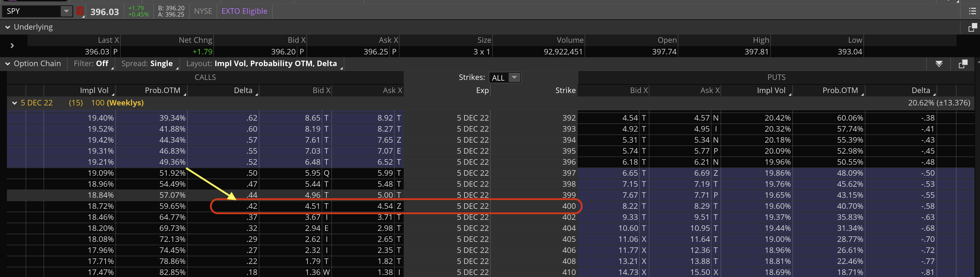Click the 397 strike put bid 6.65
The height and width of the screenshot is (277, 980).
tap(630, 173)
